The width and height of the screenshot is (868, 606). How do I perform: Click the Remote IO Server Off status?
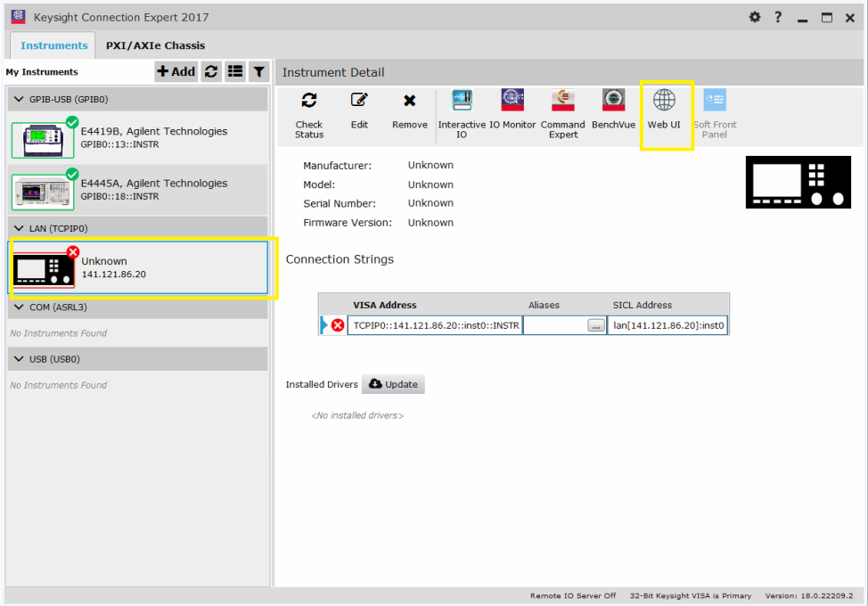click(x=573, y=596)
